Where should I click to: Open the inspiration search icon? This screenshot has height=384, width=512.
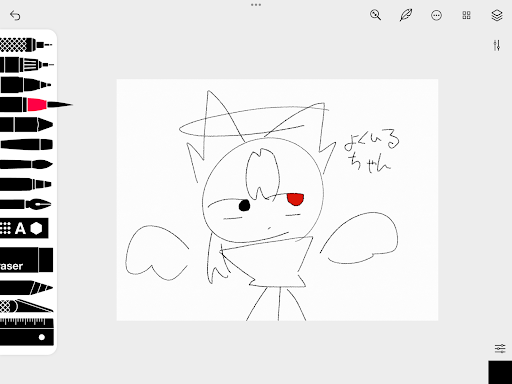375,15
